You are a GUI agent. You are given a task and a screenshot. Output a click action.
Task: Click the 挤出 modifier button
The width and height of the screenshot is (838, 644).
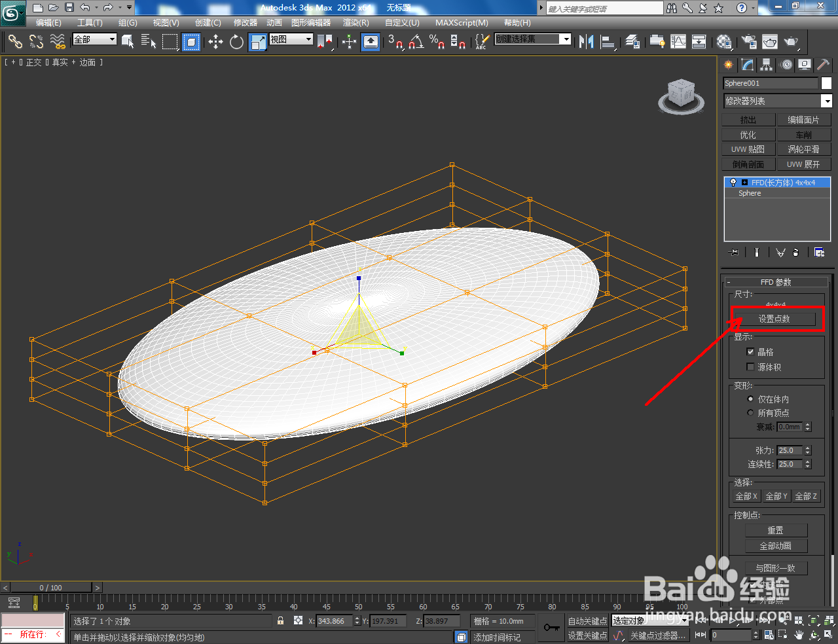click(748, 120)
